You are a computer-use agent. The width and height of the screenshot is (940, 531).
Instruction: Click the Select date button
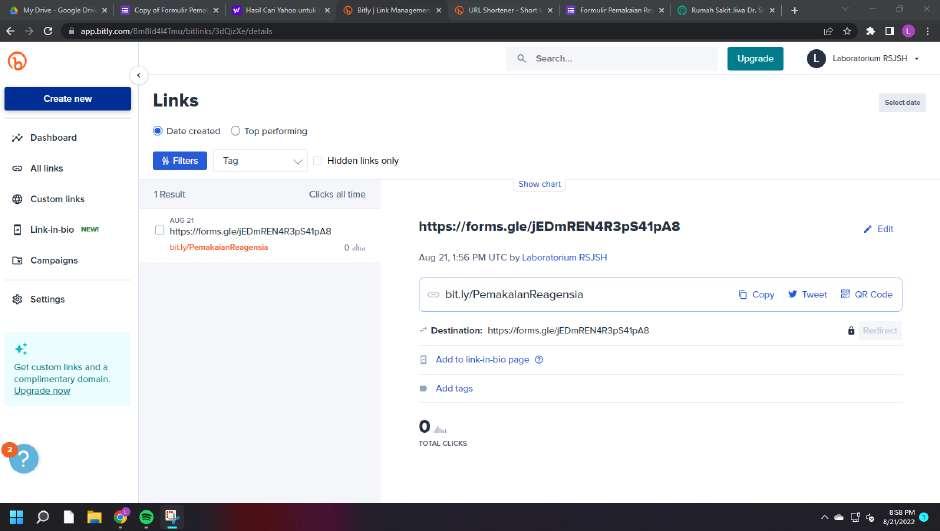[x=902, y=102]
